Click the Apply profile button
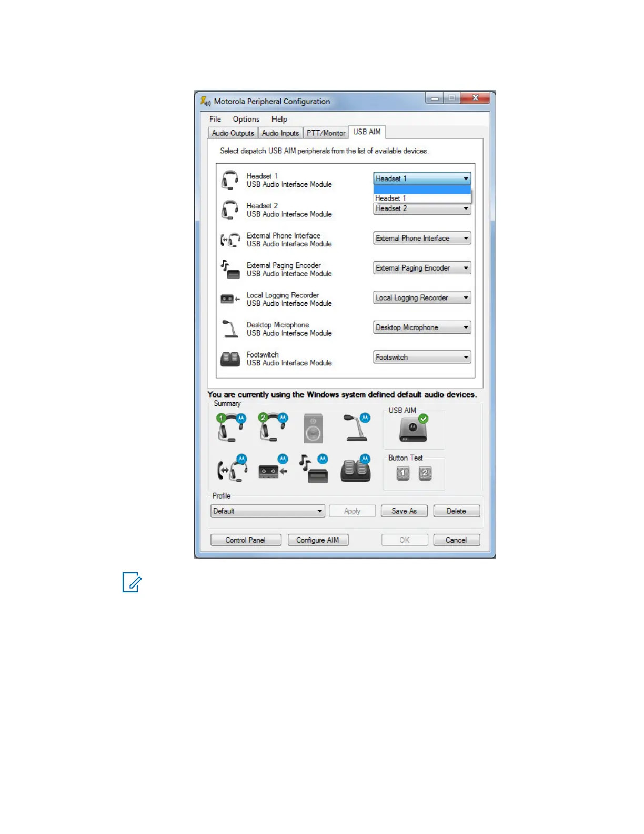 point(353,511)
